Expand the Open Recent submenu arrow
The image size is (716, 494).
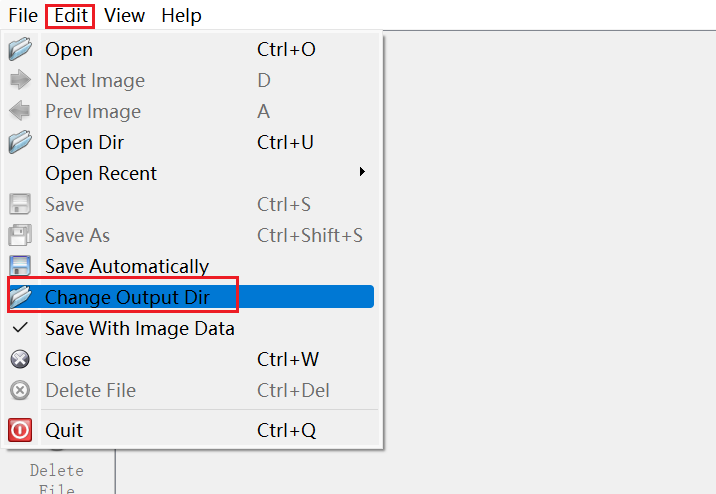[362, 173]
